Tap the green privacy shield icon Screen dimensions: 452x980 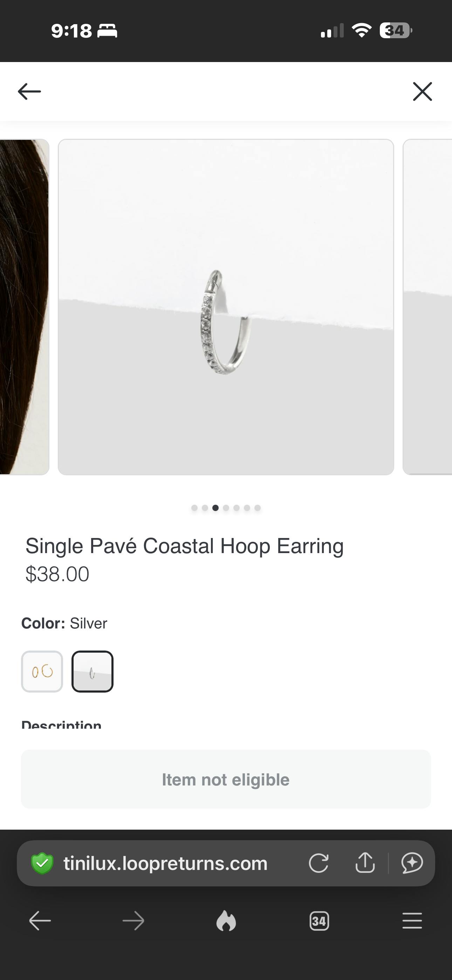pyautogui.click(x=42, y=863)
